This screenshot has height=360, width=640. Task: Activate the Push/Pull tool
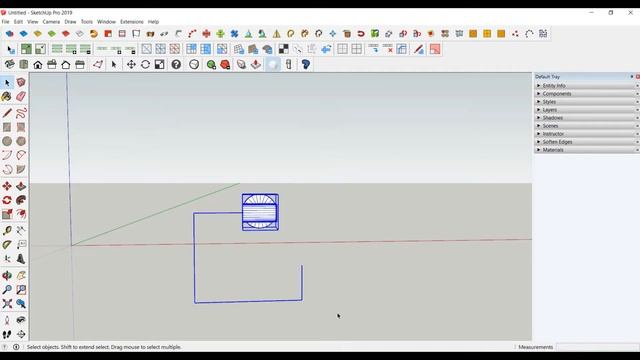click(21, 186)
